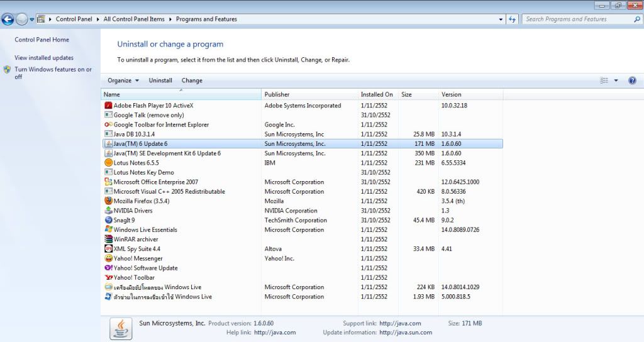
Task: Expand the view options dropdown arrow
Action: [616, 80]
